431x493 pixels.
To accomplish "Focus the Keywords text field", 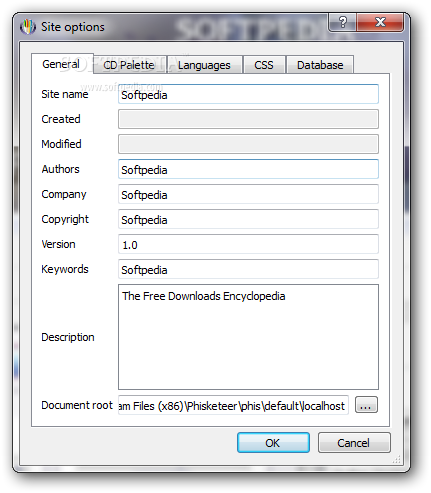I will click(x=248, y=269).
